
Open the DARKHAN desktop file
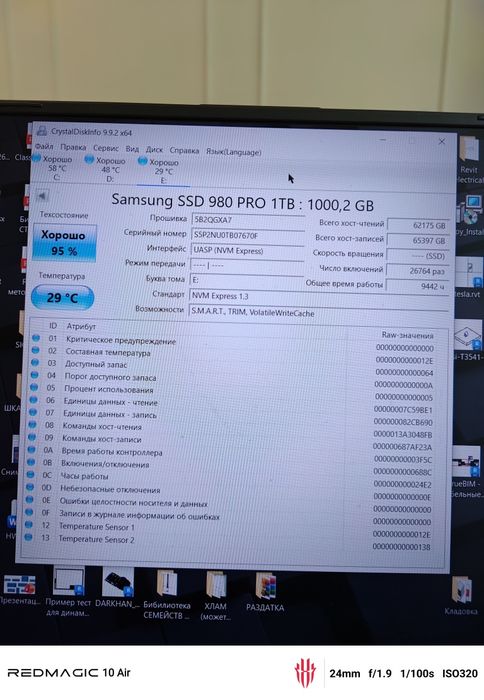117,588
